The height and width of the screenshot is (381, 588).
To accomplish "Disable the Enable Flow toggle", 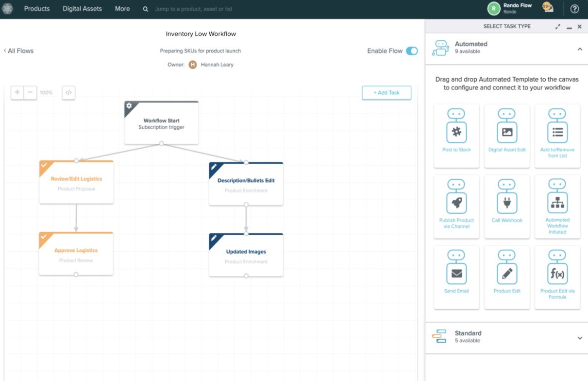I will pyautogui.click(x=412, y=51).
